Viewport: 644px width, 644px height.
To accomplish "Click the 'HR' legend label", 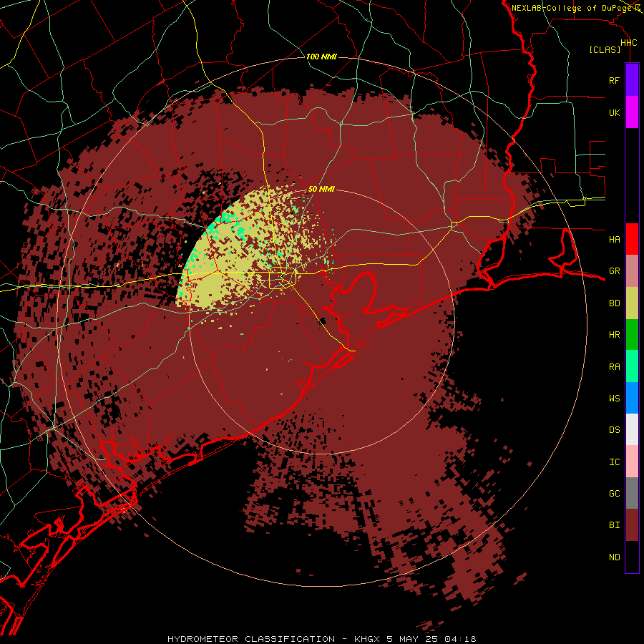I will 614,335.
